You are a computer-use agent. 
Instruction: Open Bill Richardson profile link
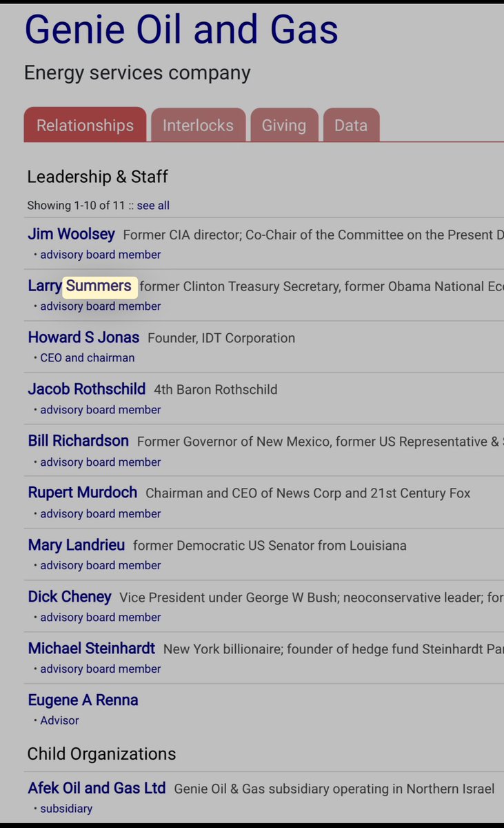pyautogui.click(x=78, y=441)
